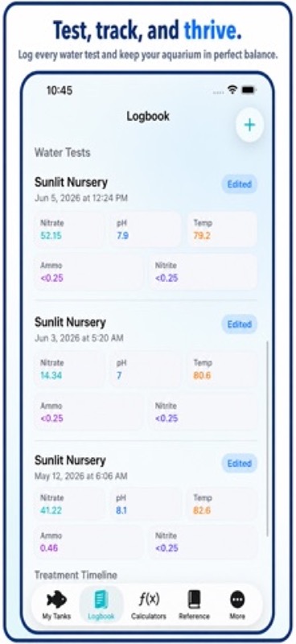Image resolution: width=296 pixels, height=644 pixels.
Task: Select the Ammo 0.46 reading tile
Action: point(88,542)
